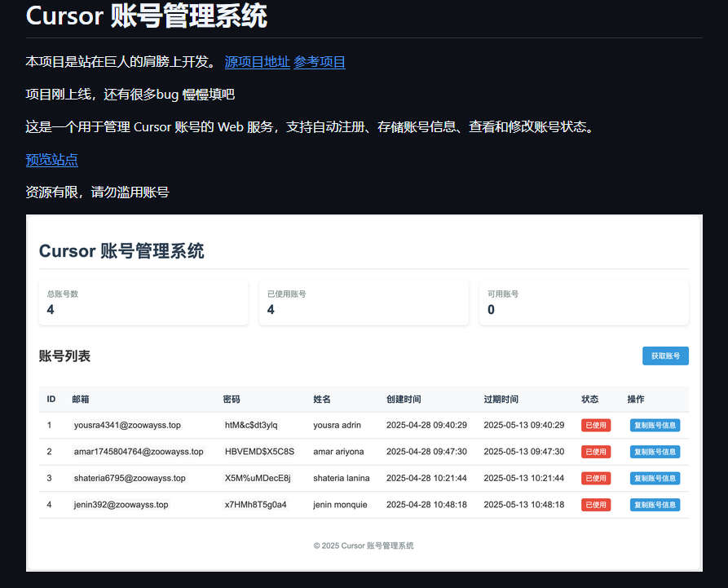Click the 密码 column header
Viewport: 728px width, 588px height.
(x=232, y=399)
